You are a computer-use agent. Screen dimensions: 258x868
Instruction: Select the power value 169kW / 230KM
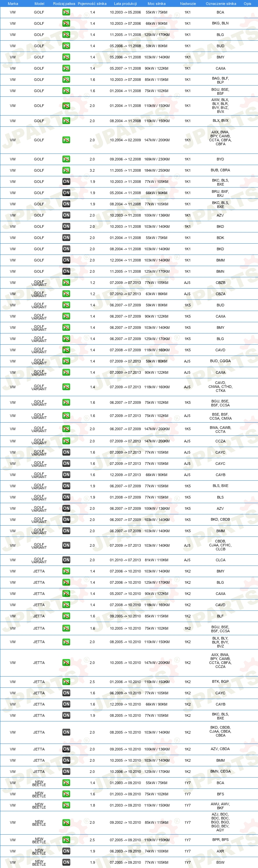coord(157,159)
